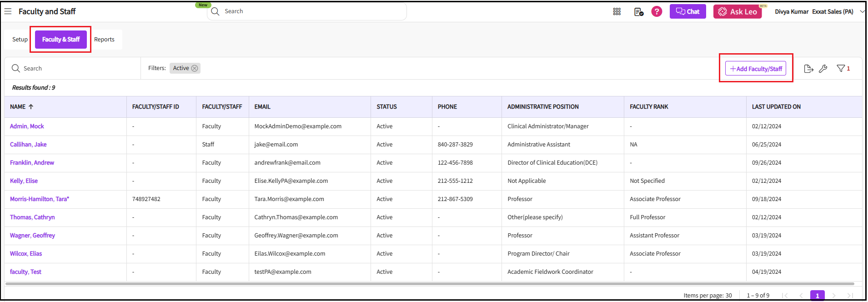Launch the Ask Leo assistant
This screenshot has height=302, width=868.
737,12
